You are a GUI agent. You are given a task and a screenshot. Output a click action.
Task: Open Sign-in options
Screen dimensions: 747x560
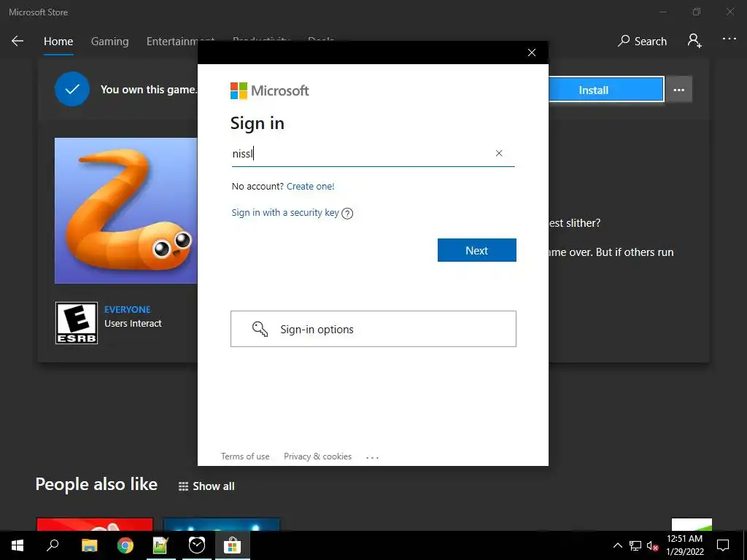(x=373, y=329)
